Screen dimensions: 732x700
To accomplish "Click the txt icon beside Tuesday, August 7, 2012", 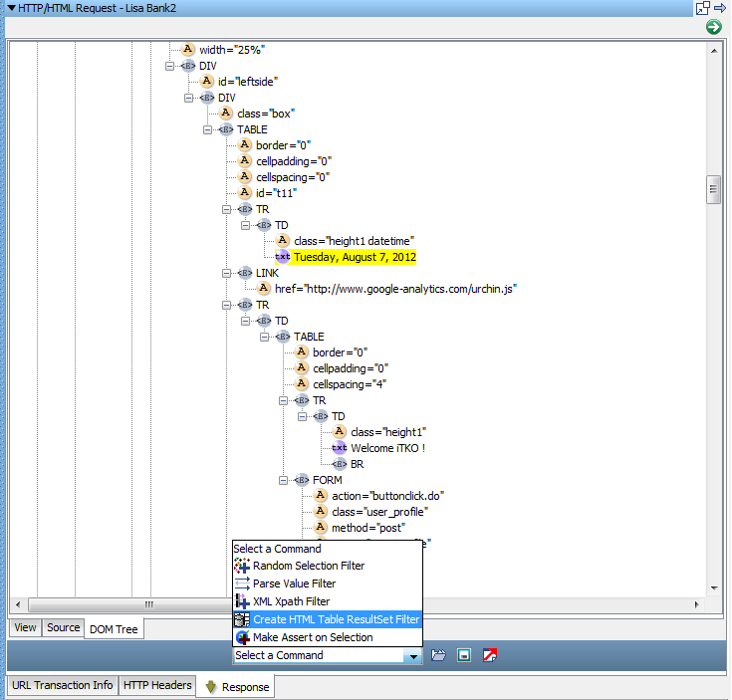I will (283, 257).
